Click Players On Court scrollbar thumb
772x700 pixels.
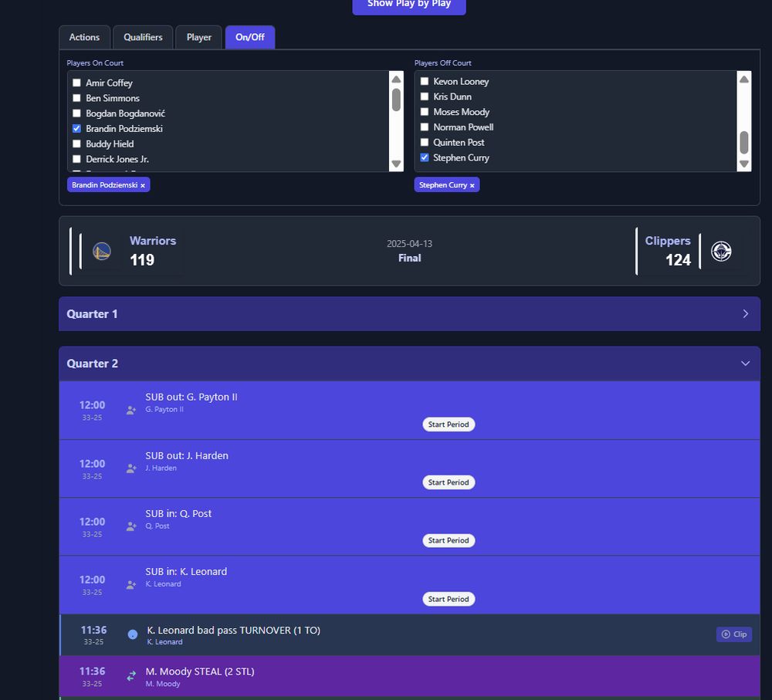396,100
